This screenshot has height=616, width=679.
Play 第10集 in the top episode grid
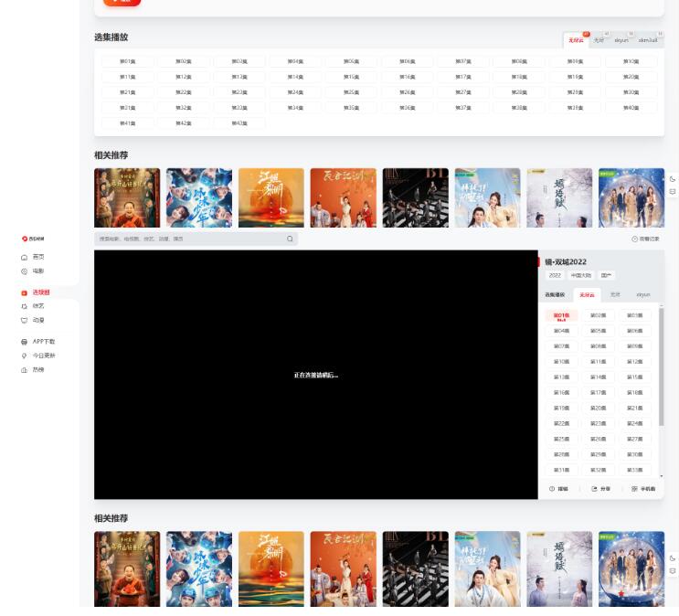(631, 61)
